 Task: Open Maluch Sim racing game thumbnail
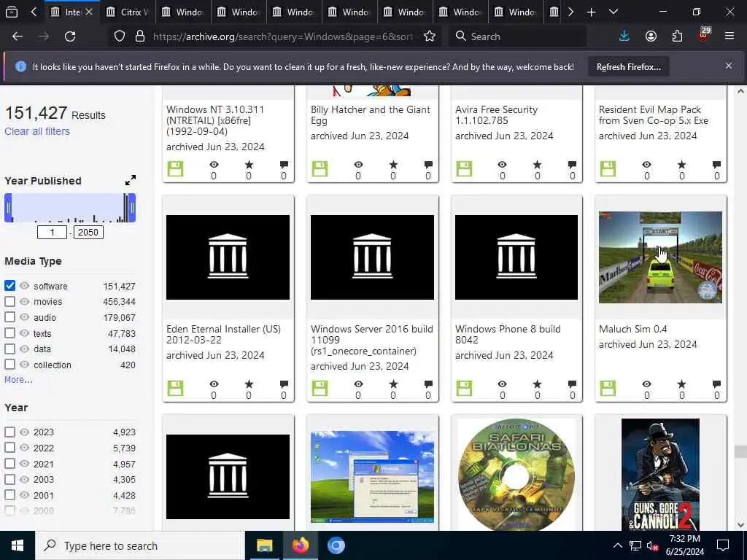pos(660,257)
